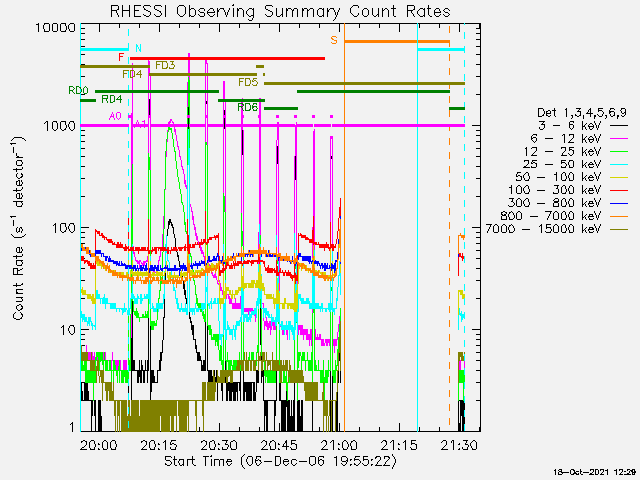Click the 18-Oct-2021 12:29 timestamp

click(x=595, y=472)
